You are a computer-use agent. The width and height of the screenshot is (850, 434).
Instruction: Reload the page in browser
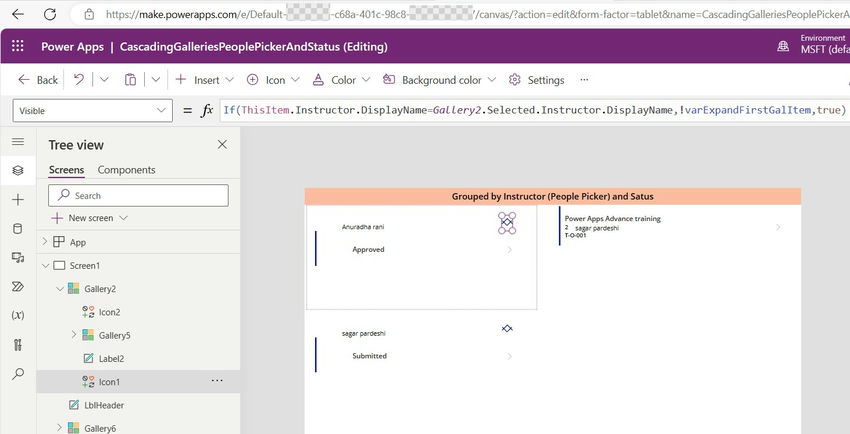(50, 15)
